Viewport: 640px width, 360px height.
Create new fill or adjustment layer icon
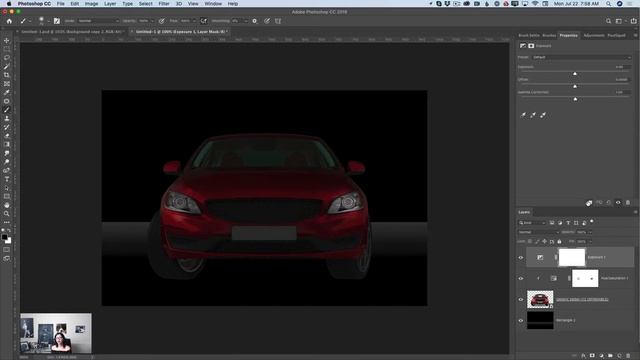click(601, 356)
